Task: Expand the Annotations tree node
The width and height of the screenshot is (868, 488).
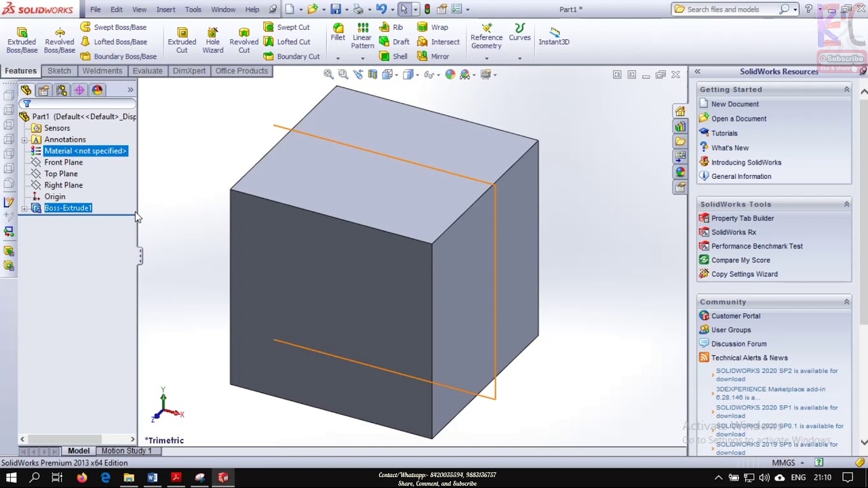Action: coord(24,140)
